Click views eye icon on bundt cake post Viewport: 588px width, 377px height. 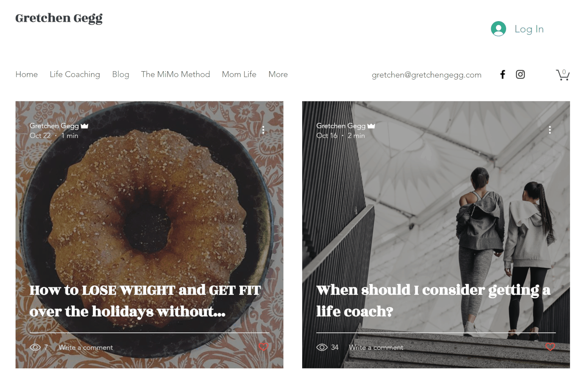35,347
